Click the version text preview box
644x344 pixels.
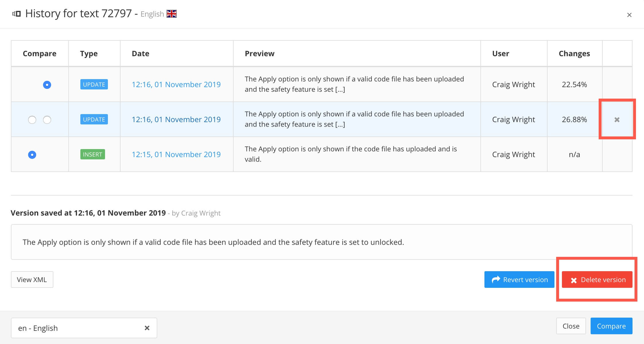pos(321,242)
